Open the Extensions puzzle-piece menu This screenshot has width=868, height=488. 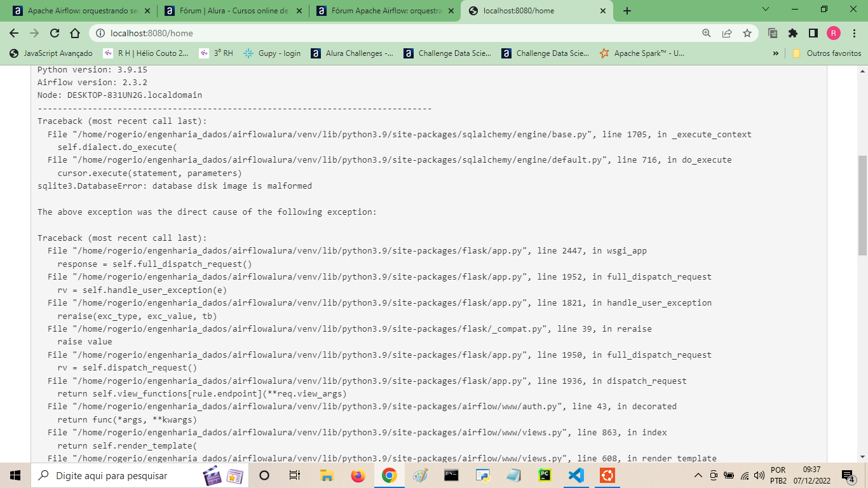(x=793, y=33)
